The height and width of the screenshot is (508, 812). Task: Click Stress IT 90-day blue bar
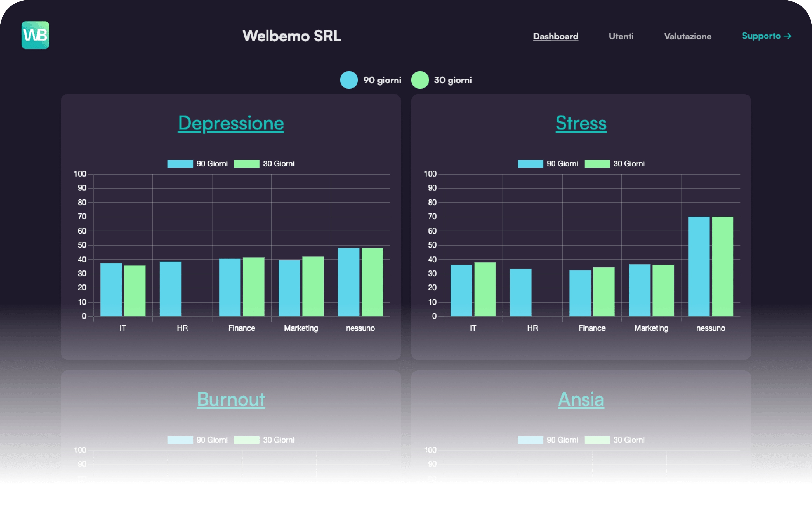[461, 291]
